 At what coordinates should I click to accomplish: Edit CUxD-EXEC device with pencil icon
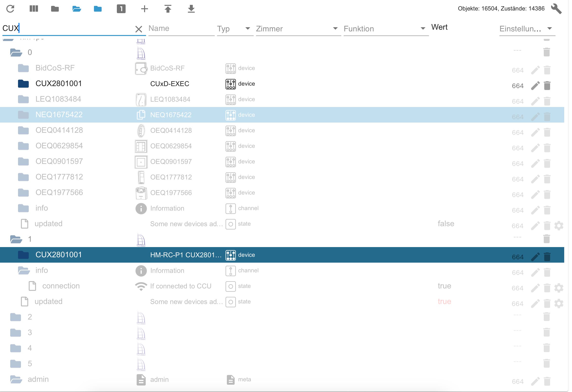tap(535, 86)
